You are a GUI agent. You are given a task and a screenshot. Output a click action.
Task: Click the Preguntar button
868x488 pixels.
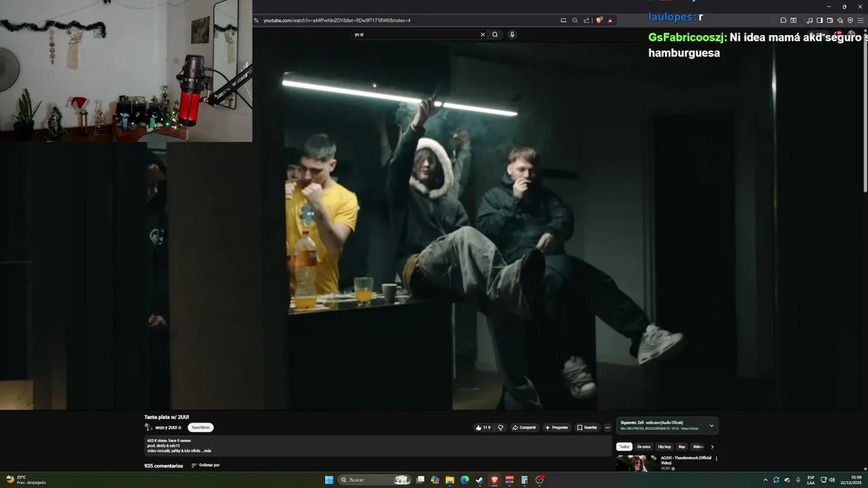point(557,428)
